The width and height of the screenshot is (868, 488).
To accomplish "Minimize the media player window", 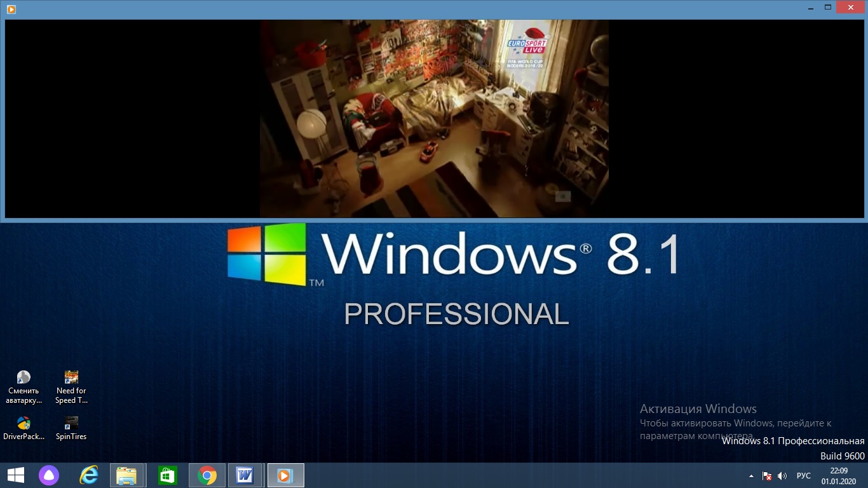I will point(811,8).
